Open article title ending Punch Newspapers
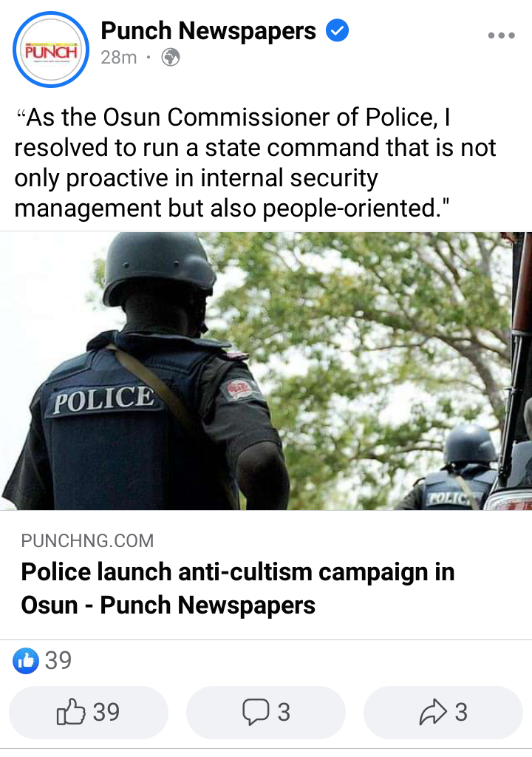 pyautogui.click(x=168, y=605)
